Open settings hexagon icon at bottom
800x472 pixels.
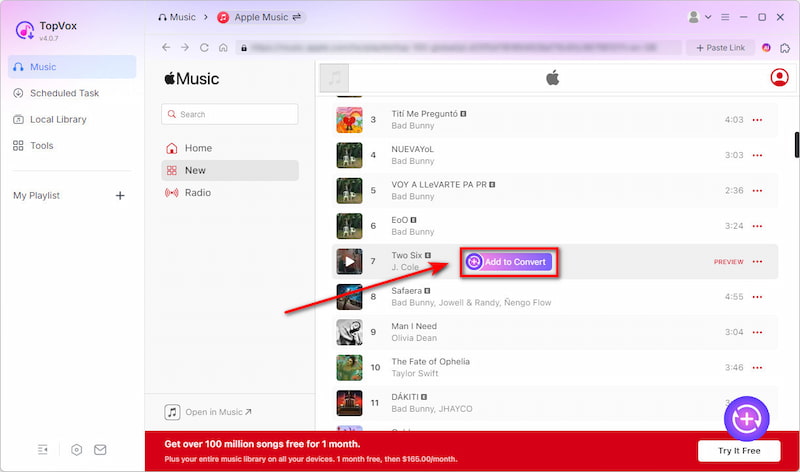pos(76,450)
